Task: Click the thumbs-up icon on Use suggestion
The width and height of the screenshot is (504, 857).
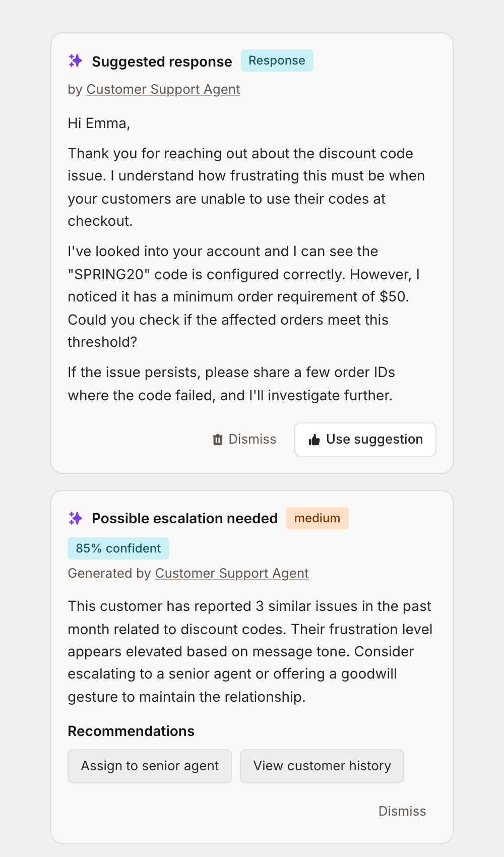Action: (313, 440)
